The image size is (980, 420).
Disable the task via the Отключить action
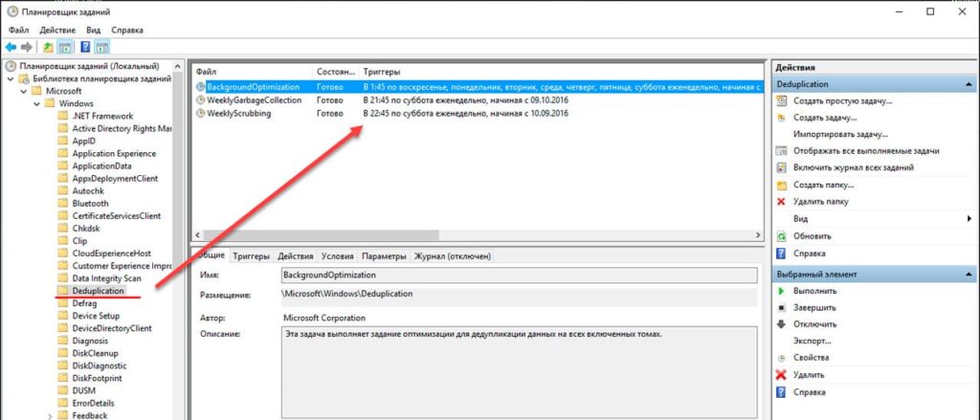pos(814,324)
